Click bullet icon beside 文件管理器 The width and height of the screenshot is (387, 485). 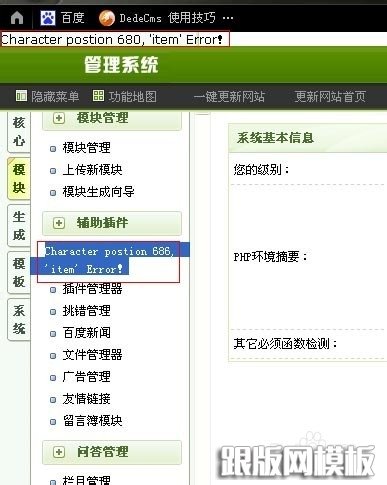point(53,356)
